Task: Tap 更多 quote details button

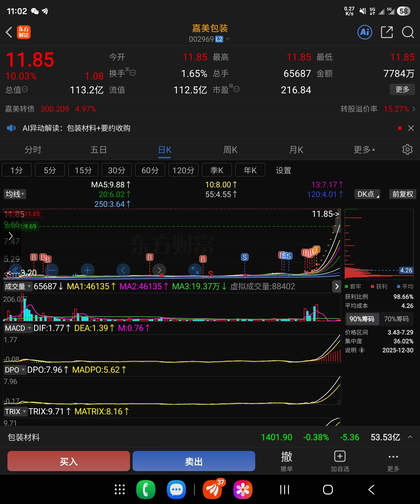Action: 402,89
